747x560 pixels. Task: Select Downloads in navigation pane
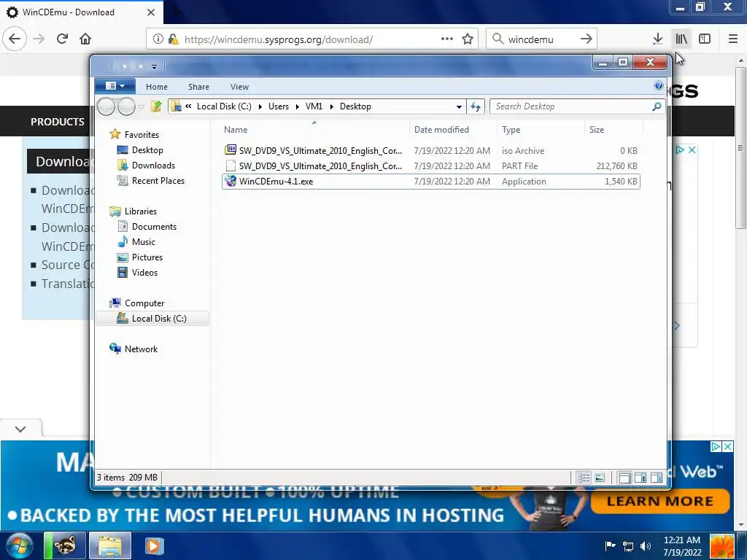pos(153,166)
